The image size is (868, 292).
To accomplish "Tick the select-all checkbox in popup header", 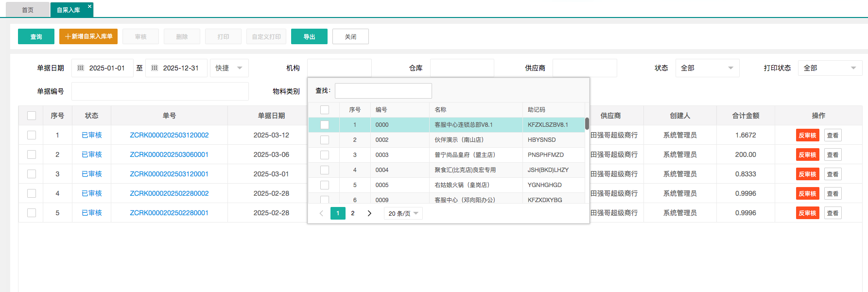I will click(x=325, y=110).
